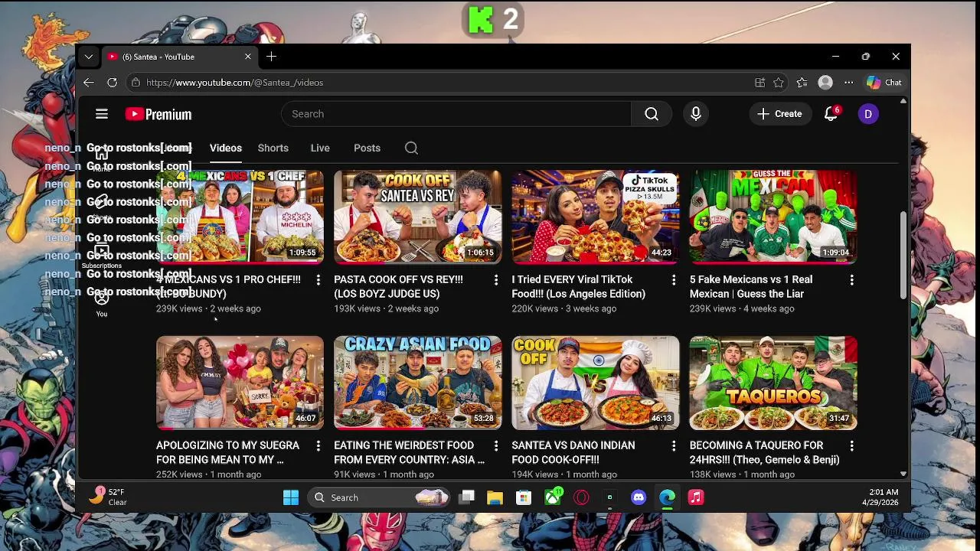The image size is (980, 551).
Task: Open Copilot Chat in browser
Action: pos(884,83)
